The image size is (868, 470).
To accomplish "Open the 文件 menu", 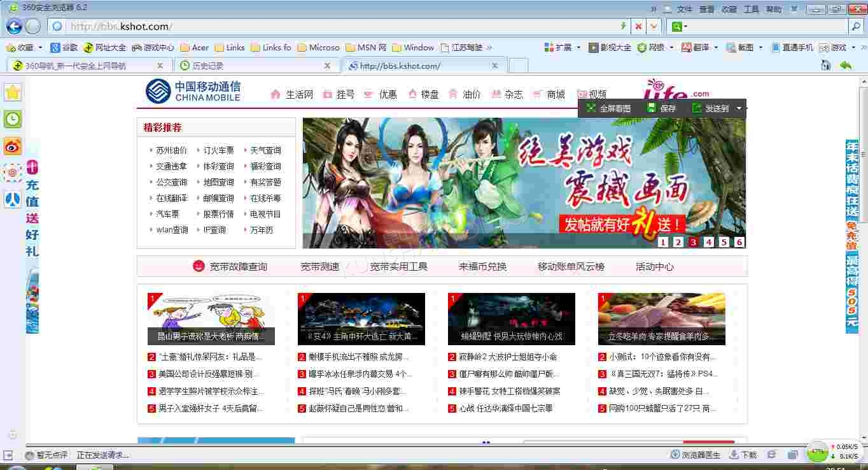I will (x=685, y=9).
